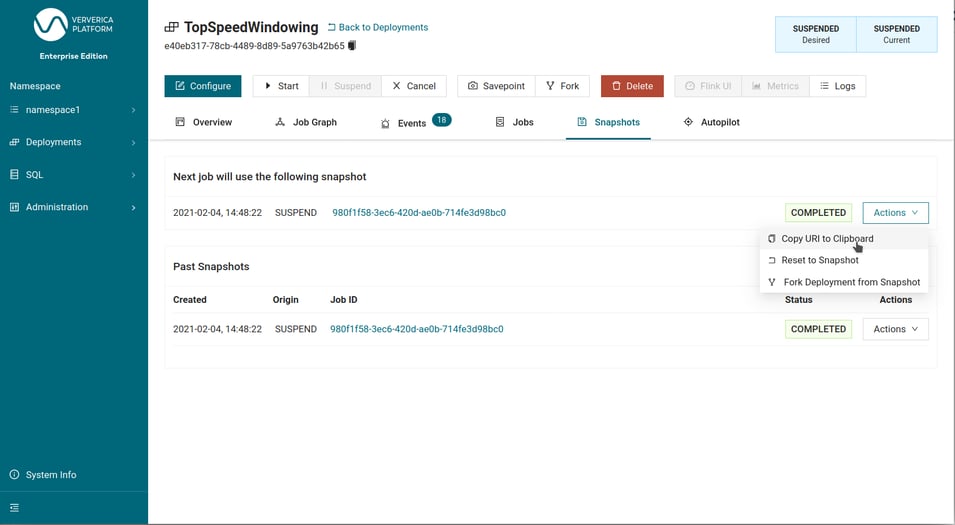The image size is (955, 525).
Task: Click the namespace1 list icon
Action: tap(14, 110)
